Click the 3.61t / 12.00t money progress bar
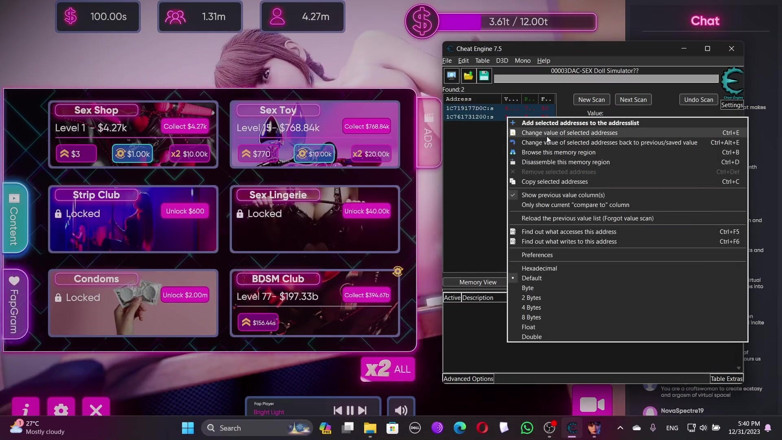The image size is (782, 440). point(517,21)
